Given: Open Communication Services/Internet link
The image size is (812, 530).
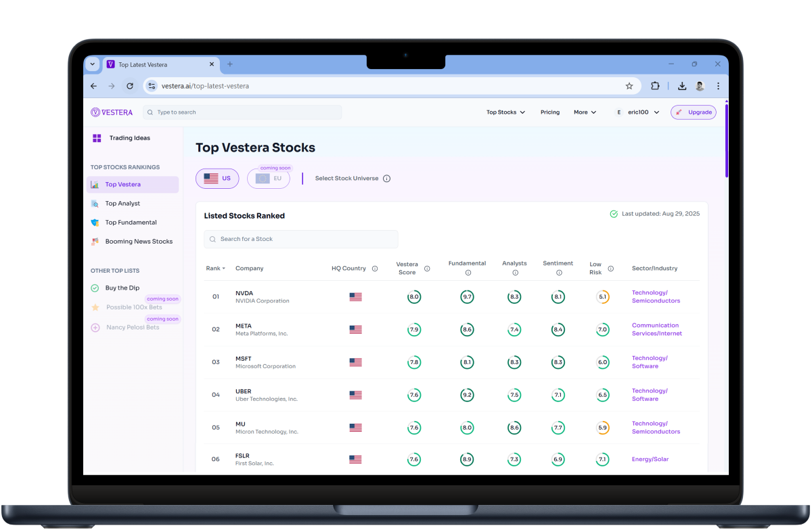Looking at the screenshot, I should pyautogui.click(x=657, y=330).
